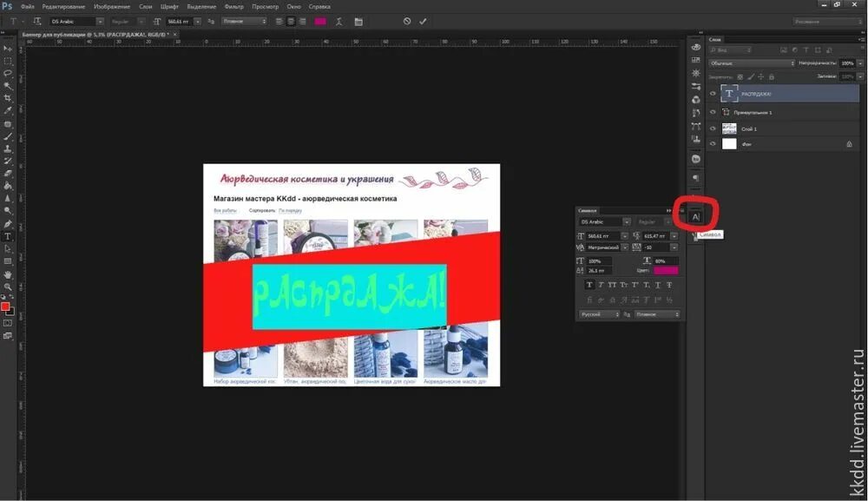Commit current text edits
Image resolution: width=868 pixels, height=501 pixels.
pyautogui.click(x=423, y=21)
